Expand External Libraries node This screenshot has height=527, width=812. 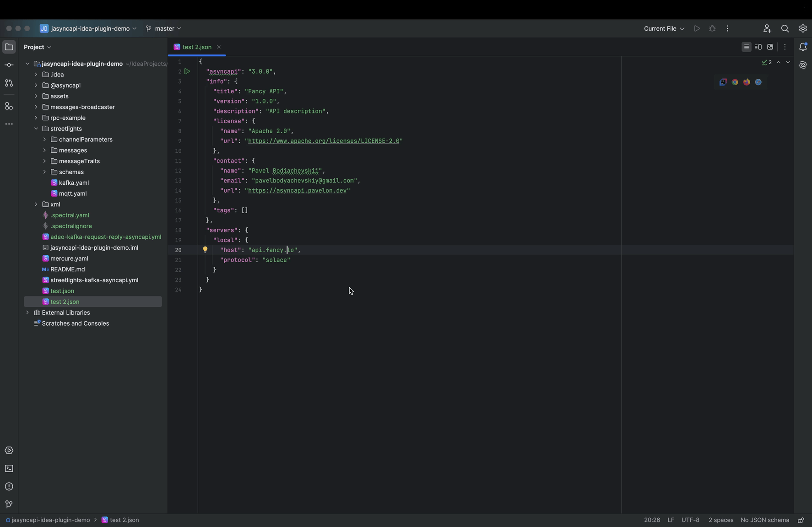27,312
